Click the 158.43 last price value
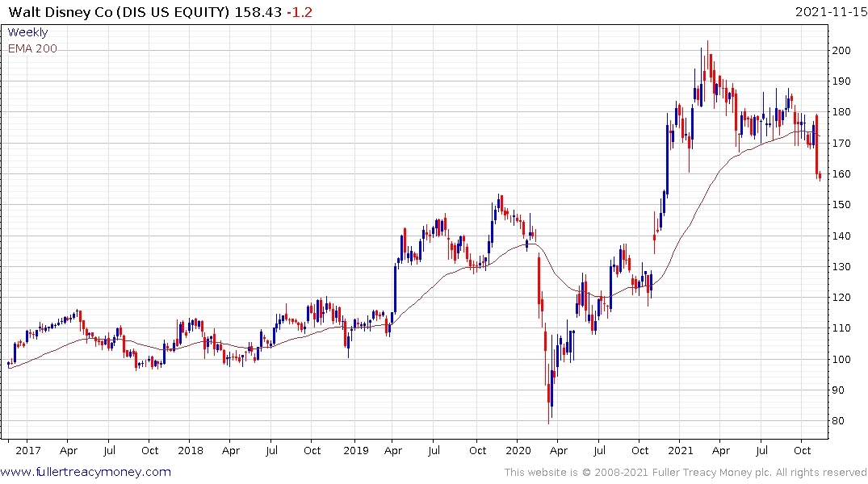868x484 pixels. tap(258, 12)
